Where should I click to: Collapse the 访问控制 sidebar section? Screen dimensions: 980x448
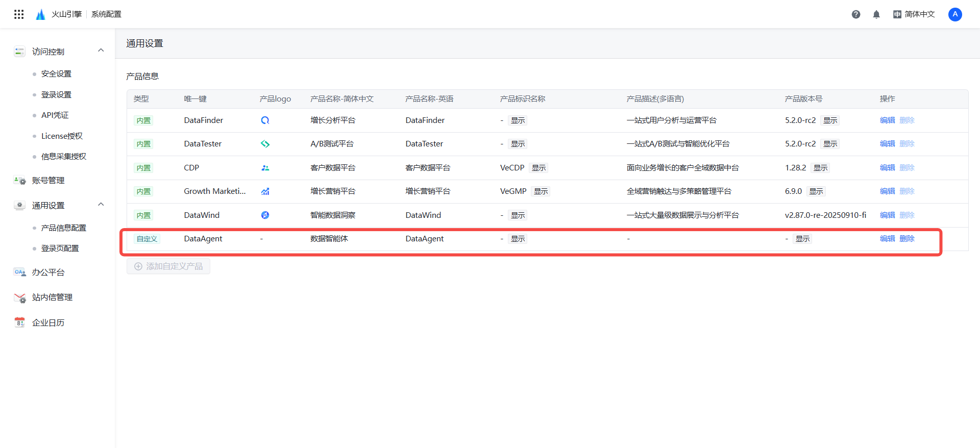pos(101,51)
